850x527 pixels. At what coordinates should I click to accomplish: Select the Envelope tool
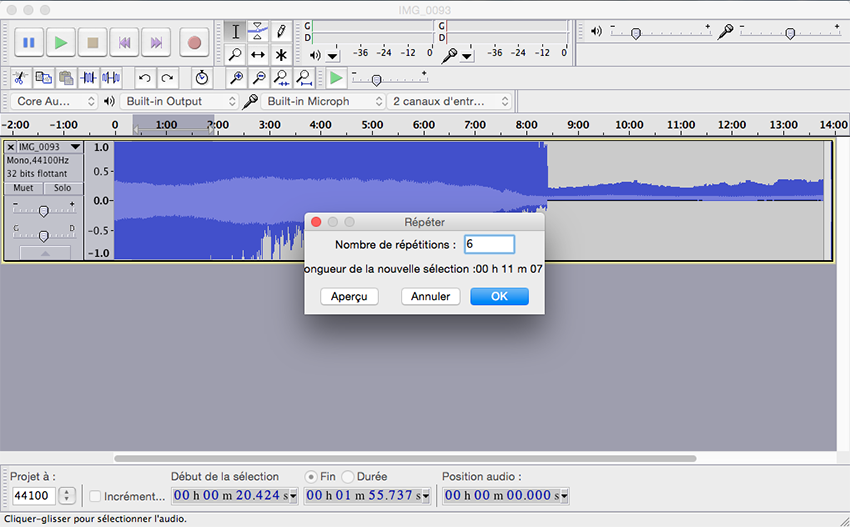258,31
